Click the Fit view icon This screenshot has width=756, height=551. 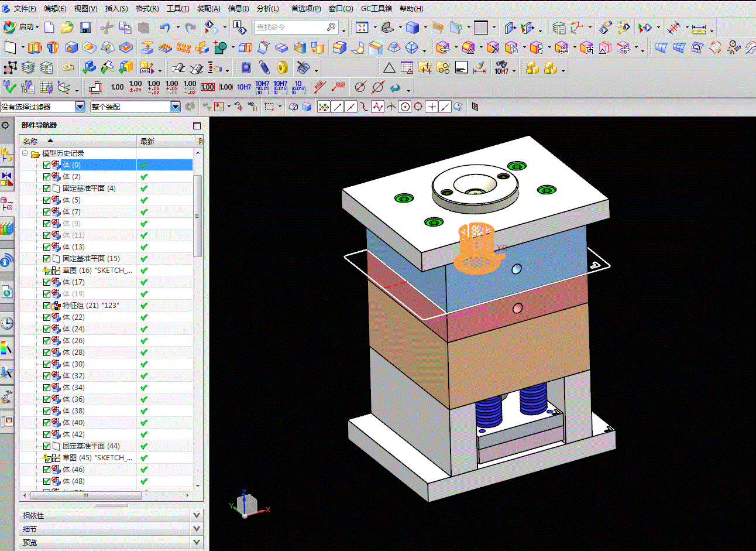tap(362, 28)
